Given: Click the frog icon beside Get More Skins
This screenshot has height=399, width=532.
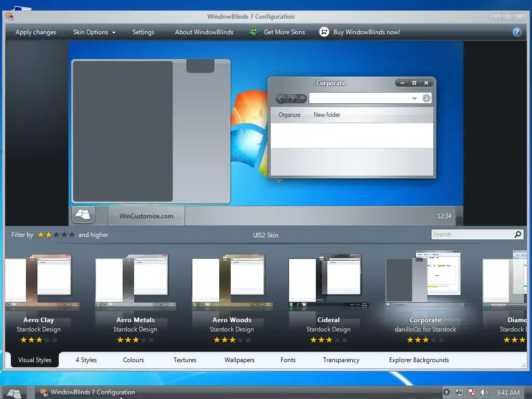Looking at the screenshot, I should pyautogui.click(x=254, y=32).
